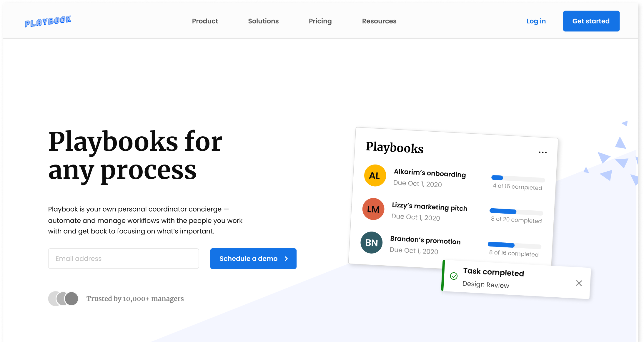Open Brandon's promotion playbook
This screenshot has height=342, width=644.
(425, 240)
